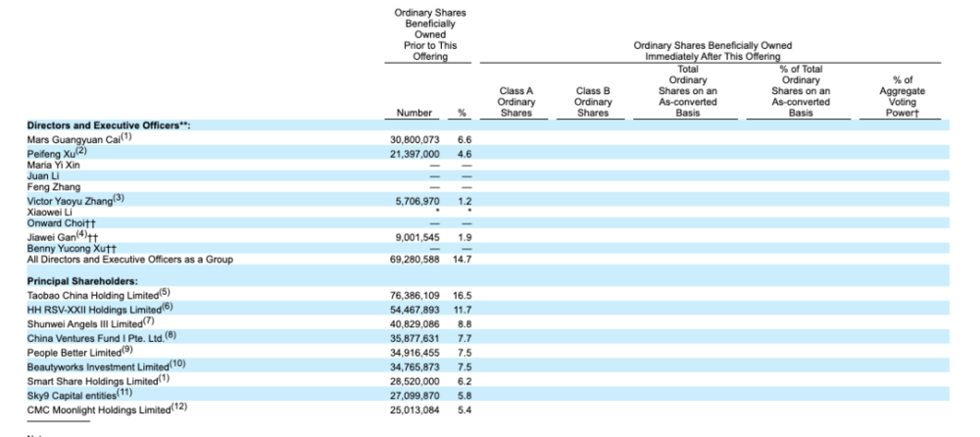980x437 pixels.
Task: Select the value 9,001,545
Action: coord(418,237)
